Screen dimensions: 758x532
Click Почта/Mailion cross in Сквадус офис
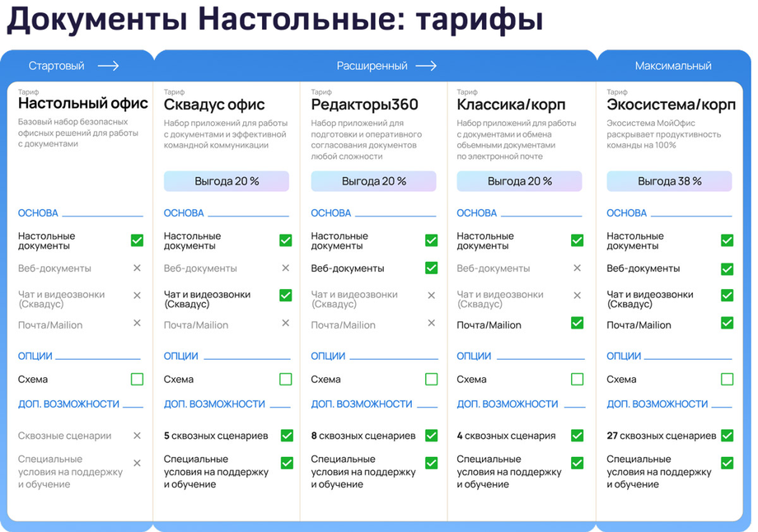click(285, 323)
